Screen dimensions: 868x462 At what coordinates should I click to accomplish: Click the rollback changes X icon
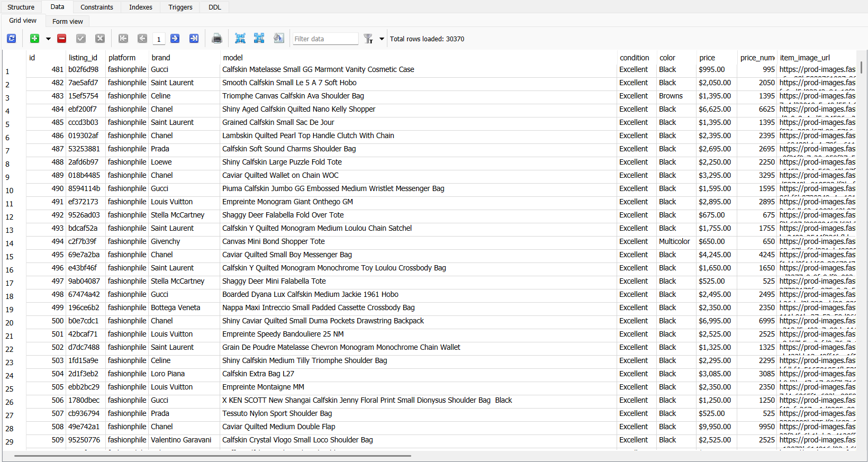(x=100, y=39)
